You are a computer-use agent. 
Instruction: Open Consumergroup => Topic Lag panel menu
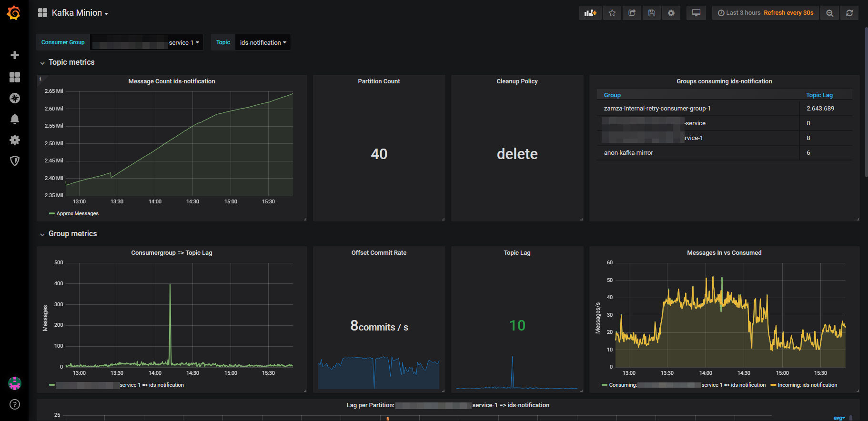click(x=172, y=253)
